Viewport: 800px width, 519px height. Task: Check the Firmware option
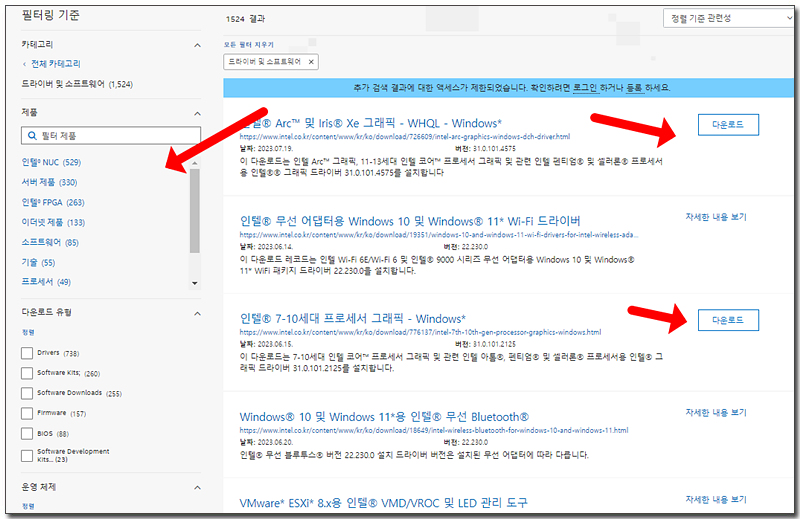pos(27,413)
